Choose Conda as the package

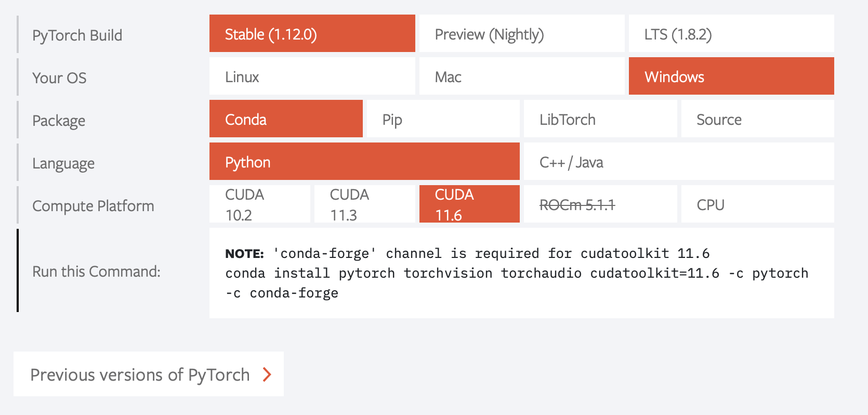click(x=285, y=119)
